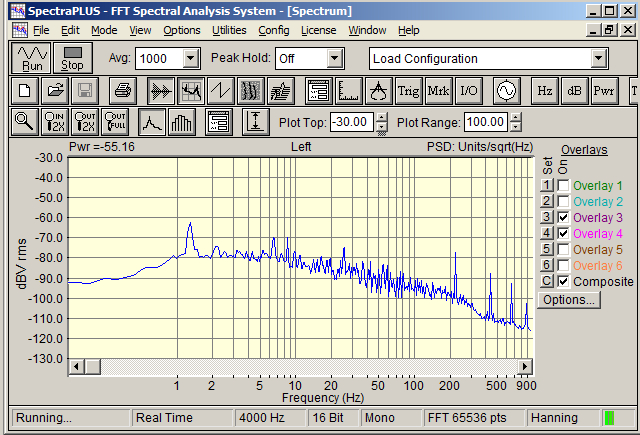The height and width of the screenshot is (435, 640).
Task: Open the Help menu
Action: (x=409, y=30)
